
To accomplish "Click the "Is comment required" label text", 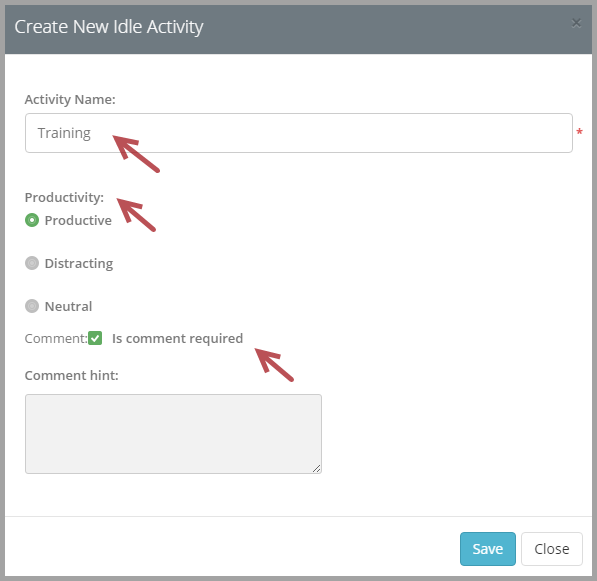I will [x=177, y=338].
